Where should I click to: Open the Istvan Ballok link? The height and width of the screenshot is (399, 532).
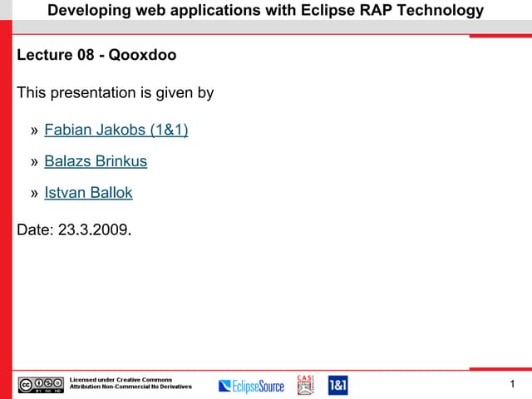(88, 193)
